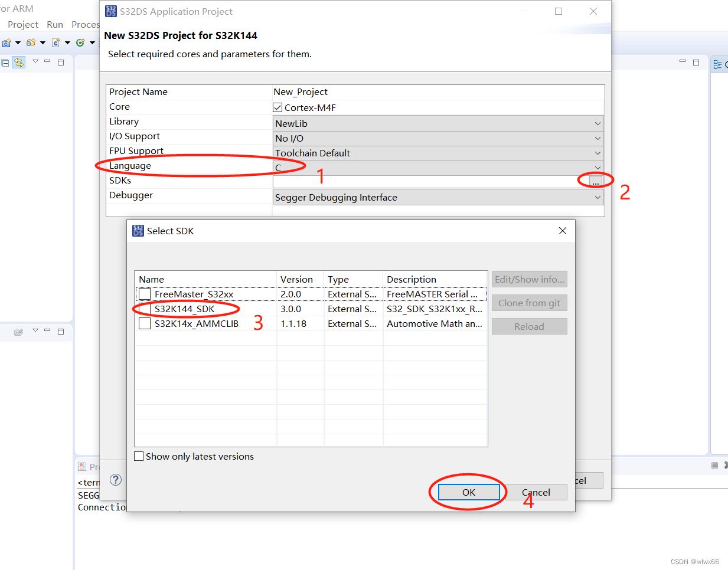Check the S32K14x_AMMCLIB checkbox
The image size is (728, 570).
[145, 323]
